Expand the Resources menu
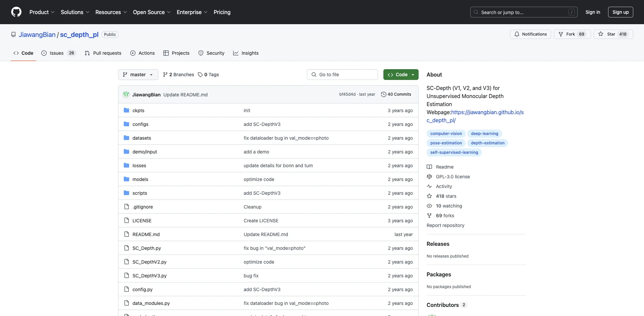 pos(111,12)
